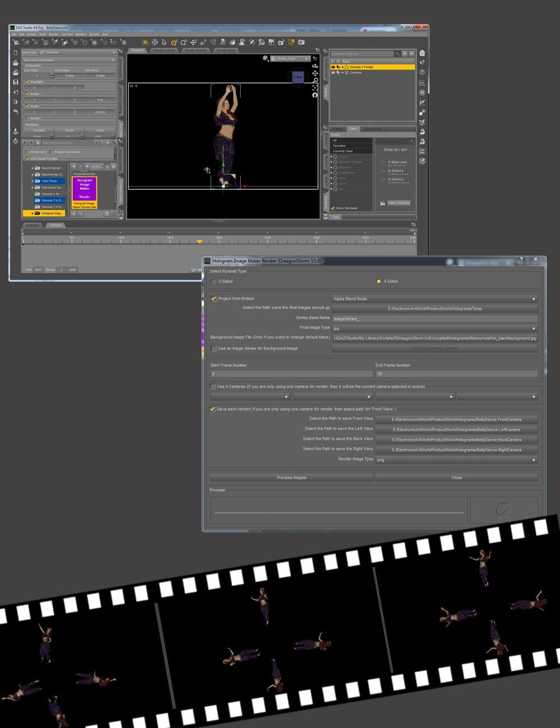Image resolution: width=560 pixels, height=728 pixels.
Task: Click the render camera icon in the top toolbar
Action: point(301,42)
